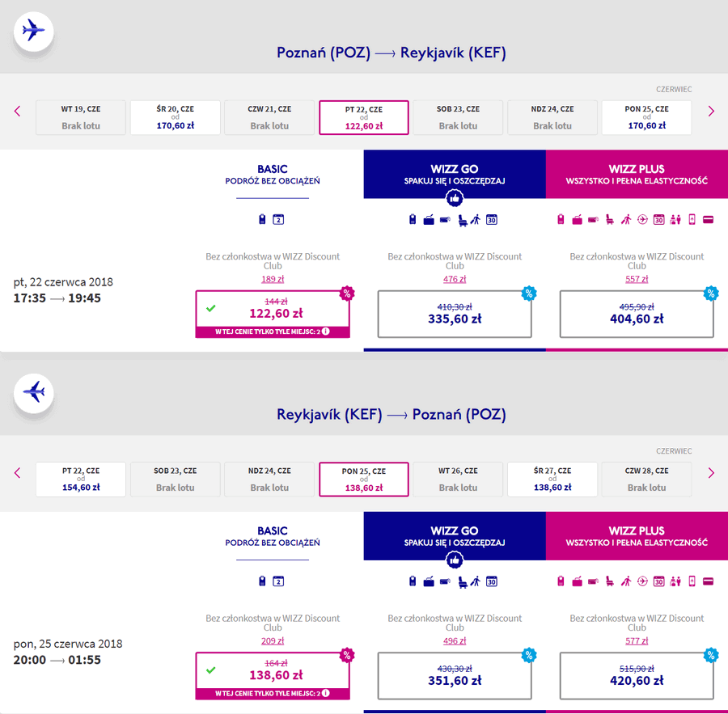Viewport: 728px width, 714px height.
Task: Select return date ŚR 27, CZE 138,60 zł
Action: 552,479
